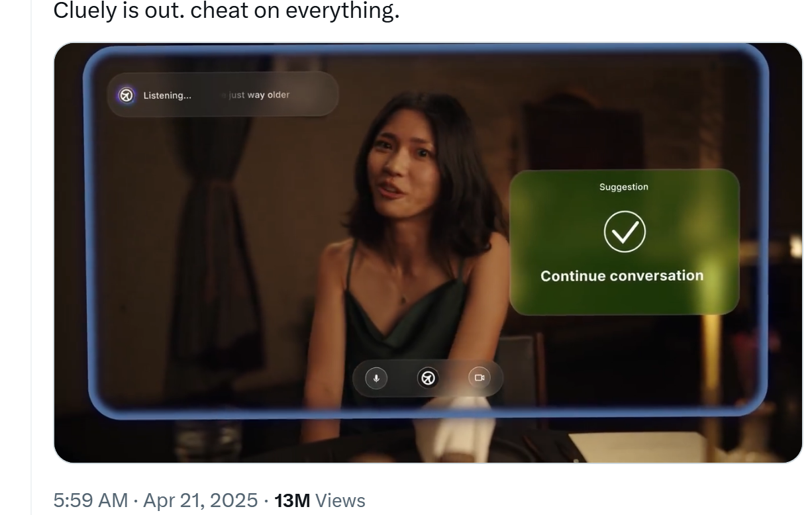Click the 'just way older' transcript text
Screen dimensions: 812x515
point(259,95)
